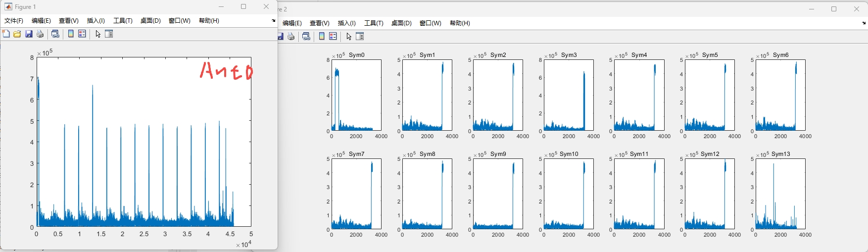Viewport: 868px width, 252px height.
Task: Open Property Inspector in Figure 2 toolbar
Action: pos(360,37)
